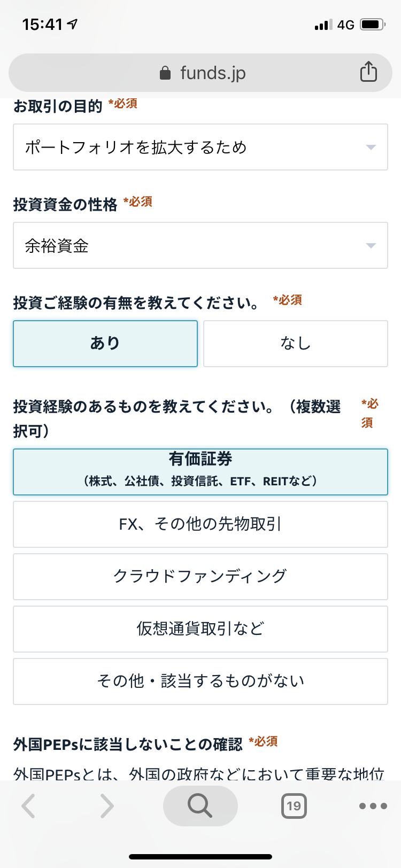Tap the funds.jp address bar

tap(200, 73)
